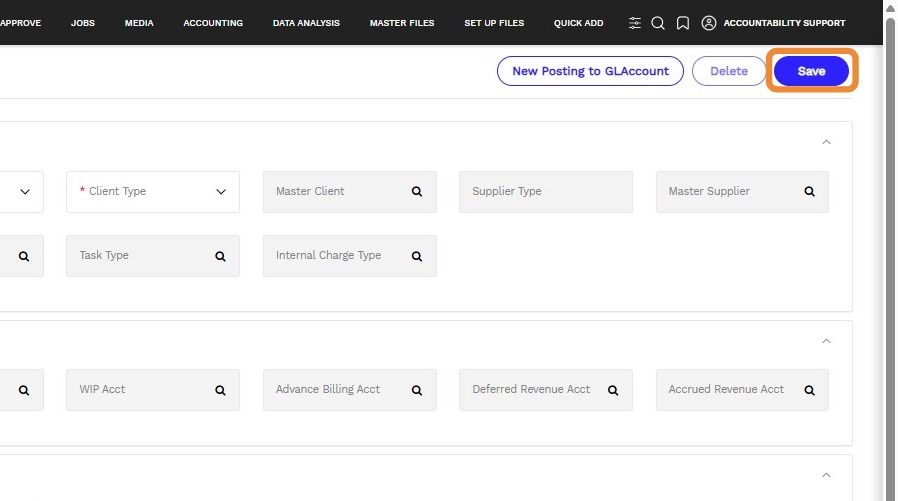
Task: Open the Accounting menu
Action: click(213, 23)
